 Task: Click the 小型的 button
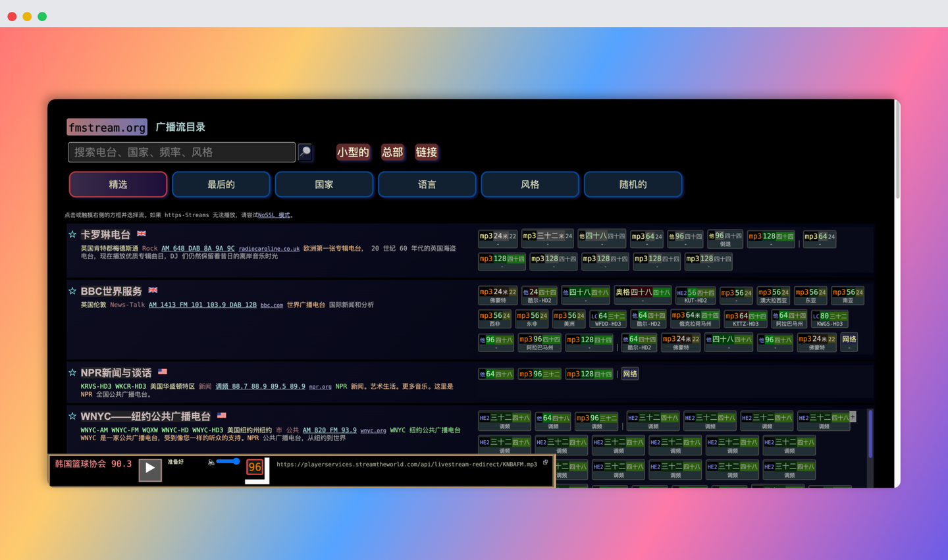(354, 152)
